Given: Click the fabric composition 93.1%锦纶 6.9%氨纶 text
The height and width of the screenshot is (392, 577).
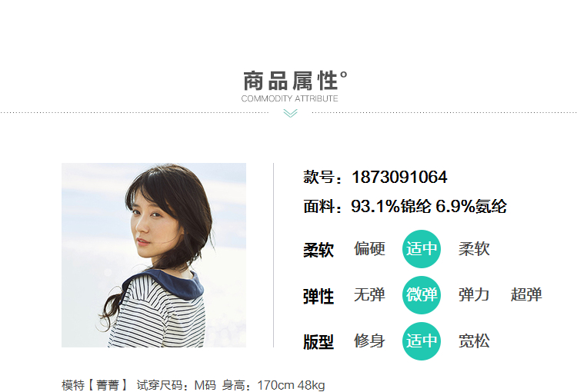Looking at the screenshot, I should (x=429, y=206).
